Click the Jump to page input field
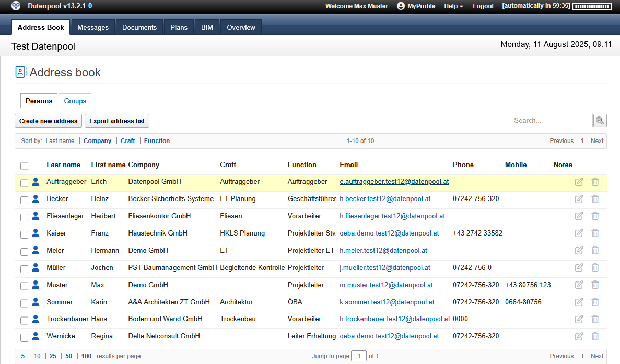The image size is (620, 364). point(359,356)
